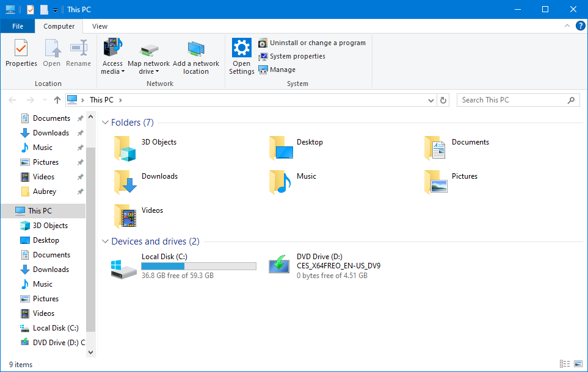This screenshot has width=588, height=372.
Task: Open the File menu
Action: [18, 26]
